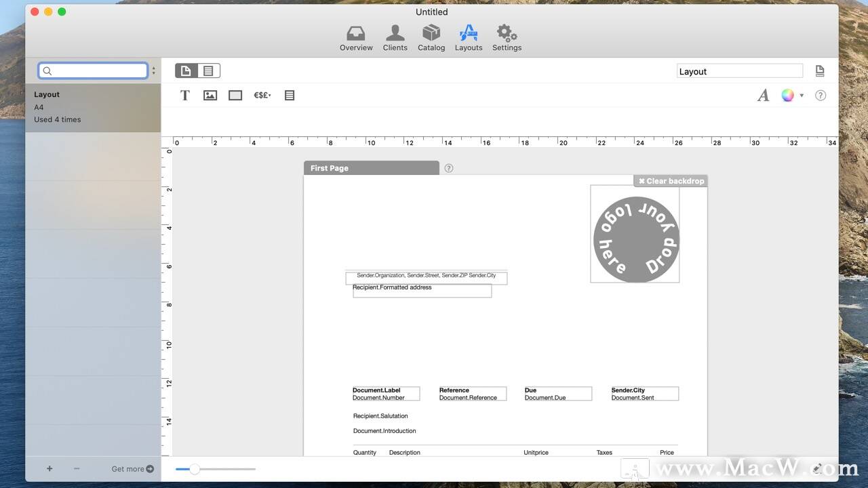Image resolution: width=868 pixels, height=488 pixels.
Task: Click the Get more link
Action: click(x=132, y=468)
